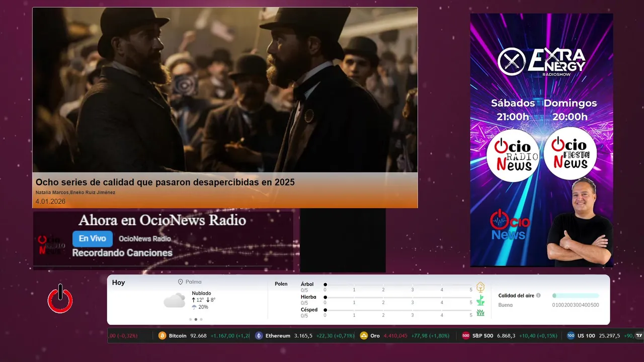Image resolution: width=644 pixels, height=362 pixels.
Task: Click the air quality indicator bar
Action: (576, 296)
